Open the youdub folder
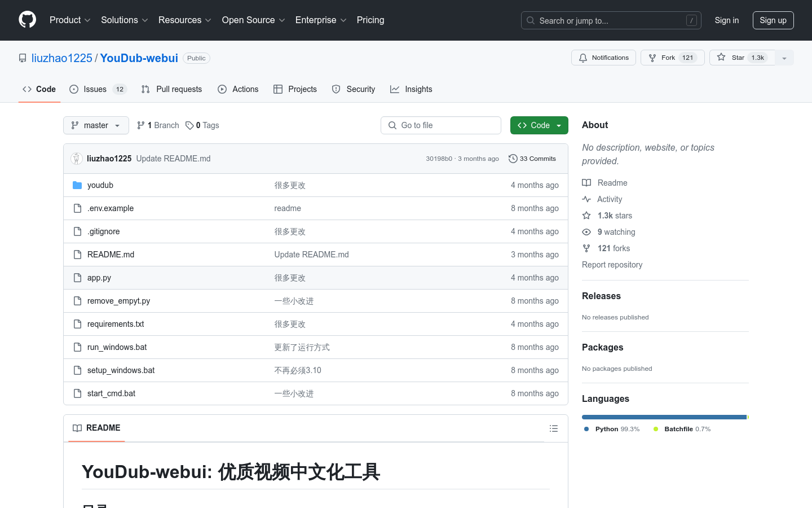 pos(100,185)
